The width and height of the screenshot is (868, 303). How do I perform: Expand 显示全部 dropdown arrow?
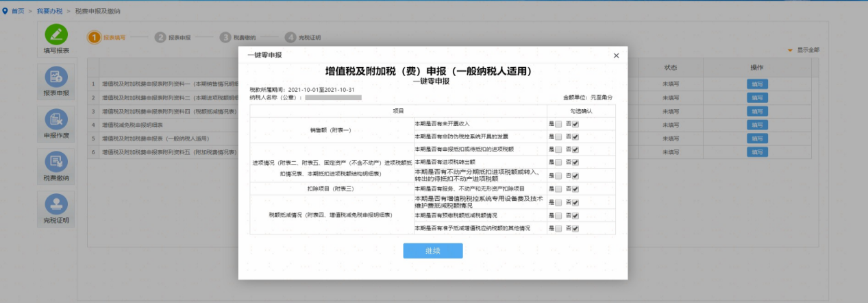coord(790,50)
